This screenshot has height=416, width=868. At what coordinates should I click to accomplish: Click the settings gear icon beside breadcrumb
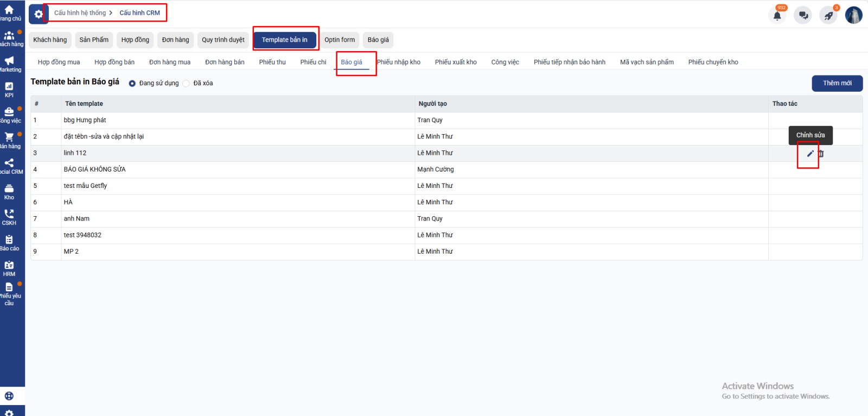(38, 14)
